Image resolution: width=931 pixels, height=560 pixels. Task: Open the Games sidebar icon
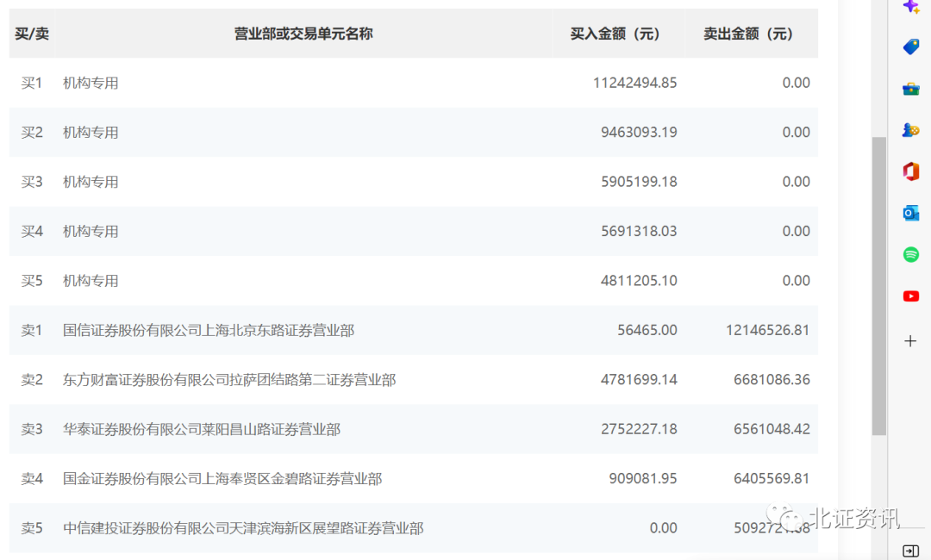pyautogui.click(x=911, y=130)
